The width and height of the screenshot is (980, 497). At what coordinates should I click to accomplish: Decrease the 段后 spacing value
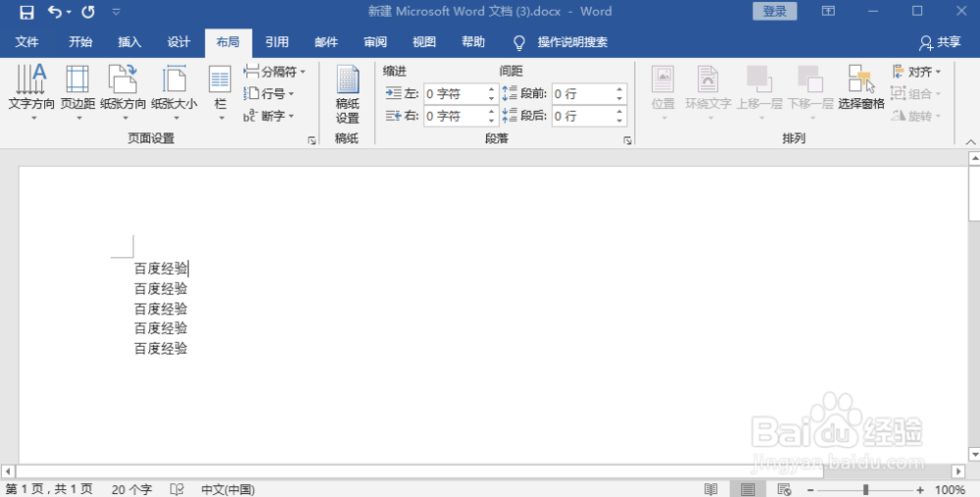(x=619, y=121)
